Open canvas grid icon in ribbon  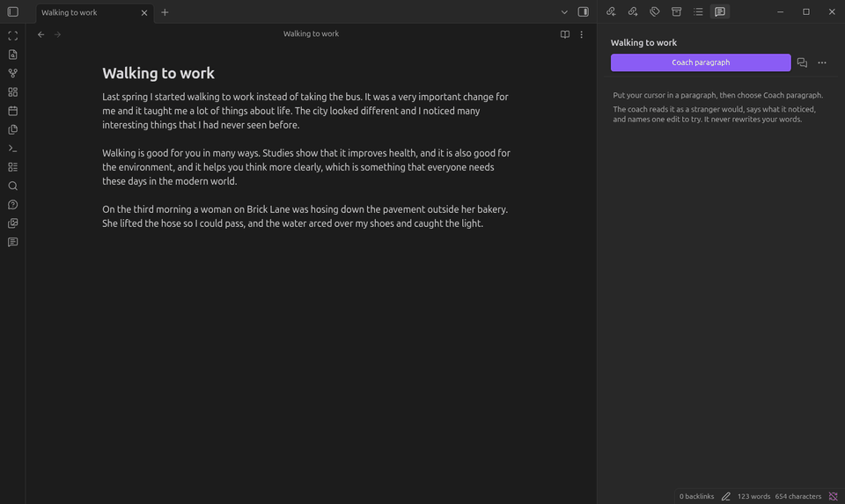[13, 92]
